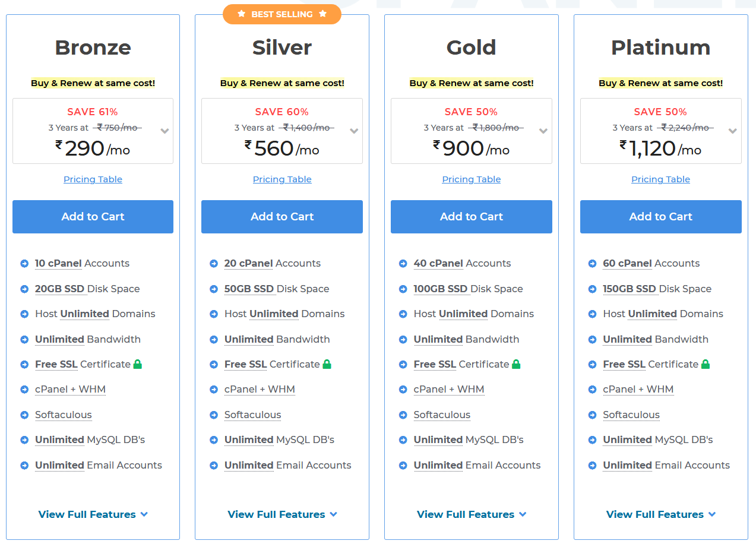Image resolution: width=756 pixels, height=547 pixels.
Task: Open the Bronze billing term price dropdown
Action: coord(93,131)
